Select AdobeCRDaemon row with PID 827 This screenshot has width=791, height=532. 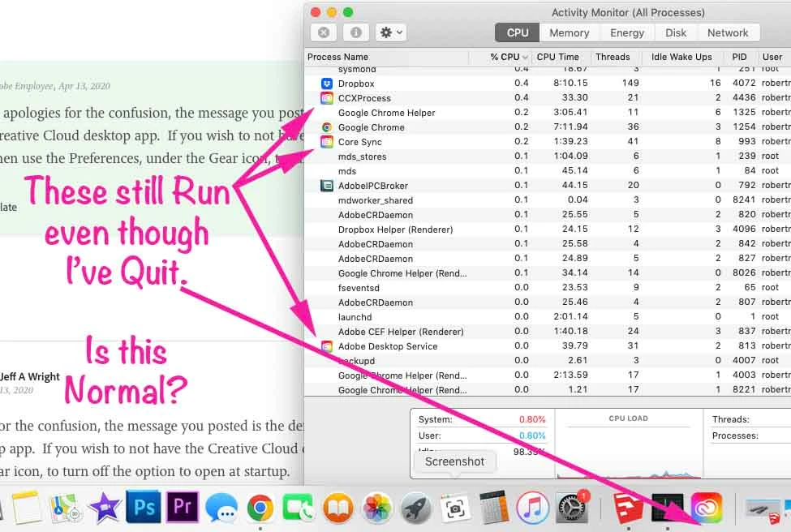(548, 259)
